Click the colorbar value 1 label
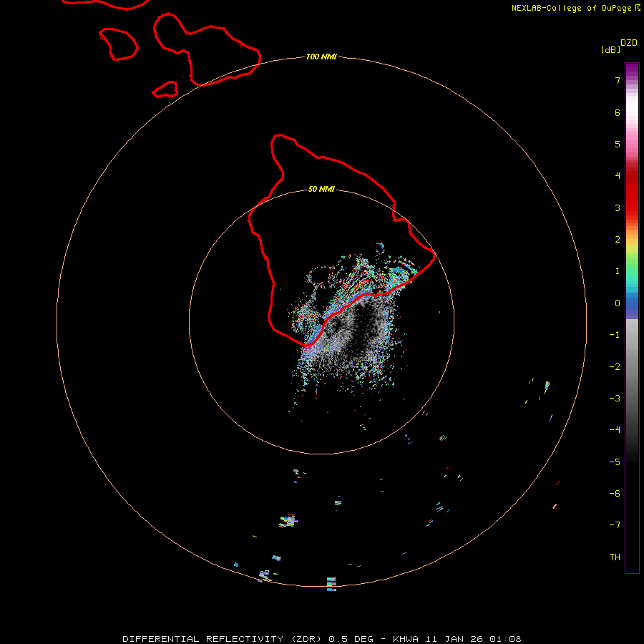The image size is (644, 644). tap(618, 271)
